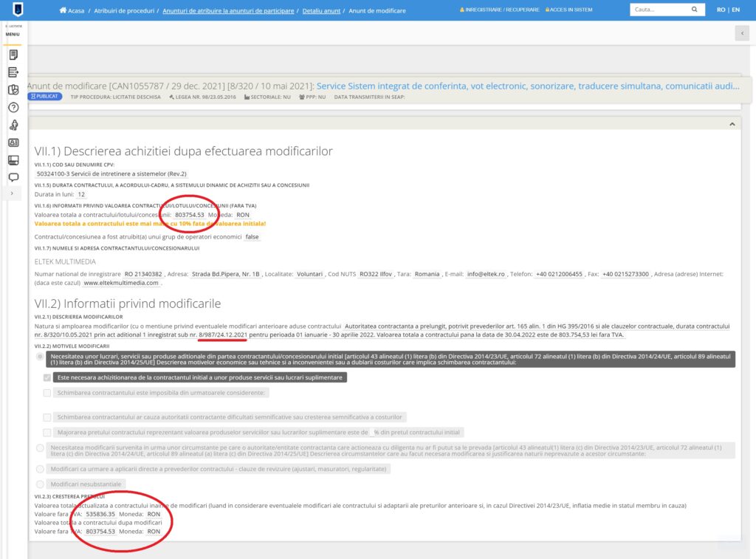This screenshot has height=559, width=756.
Task: Expand the left sidebar menu chevron
Action: point(12,193)
